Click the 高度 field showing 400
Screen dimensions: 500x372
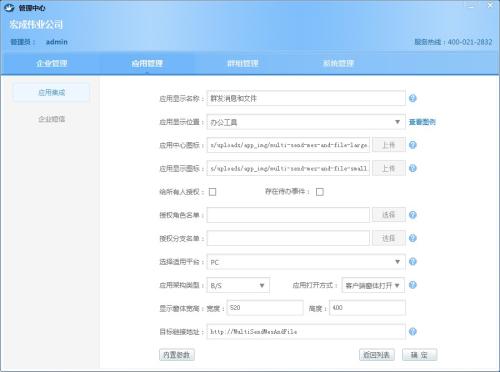click(367, 308)
